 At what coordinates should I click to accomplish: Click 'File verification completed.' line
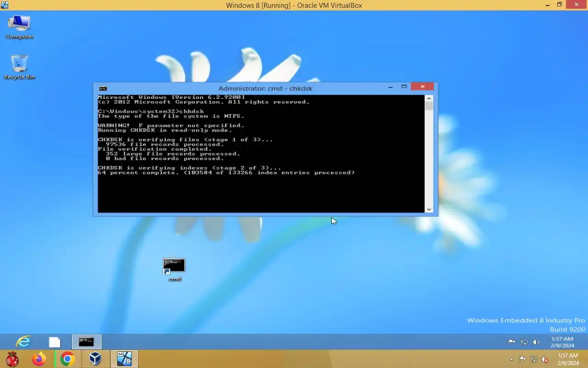point(155,149)
